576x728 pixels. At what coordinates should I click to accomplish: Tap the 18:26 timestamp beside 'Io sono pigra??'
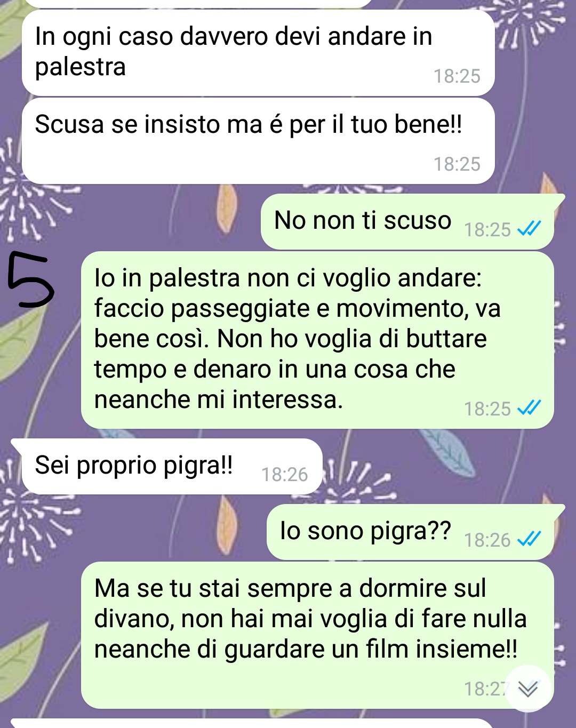pyautogui.click(x=487, y=540)
